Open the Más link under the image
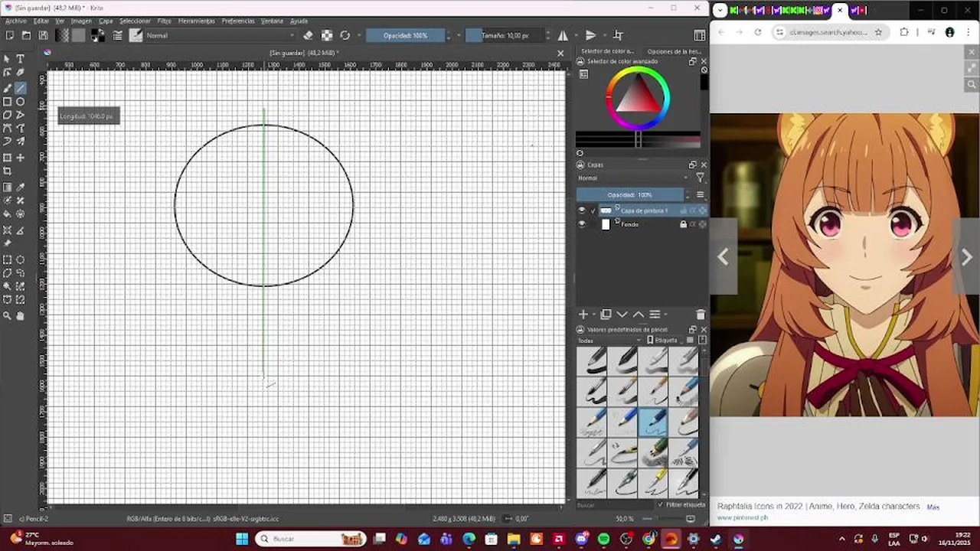 [x=933, y=507]
